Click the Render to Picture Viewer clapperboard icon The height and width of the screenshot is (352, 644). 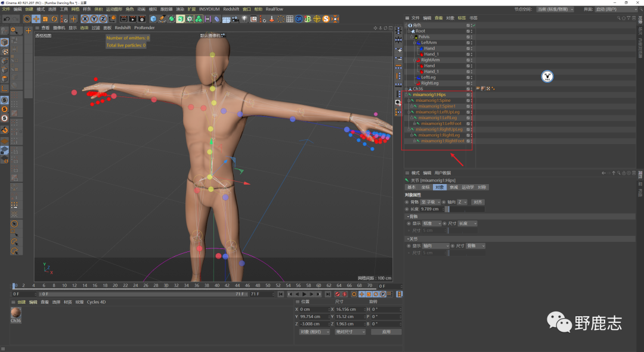point(132,19)
